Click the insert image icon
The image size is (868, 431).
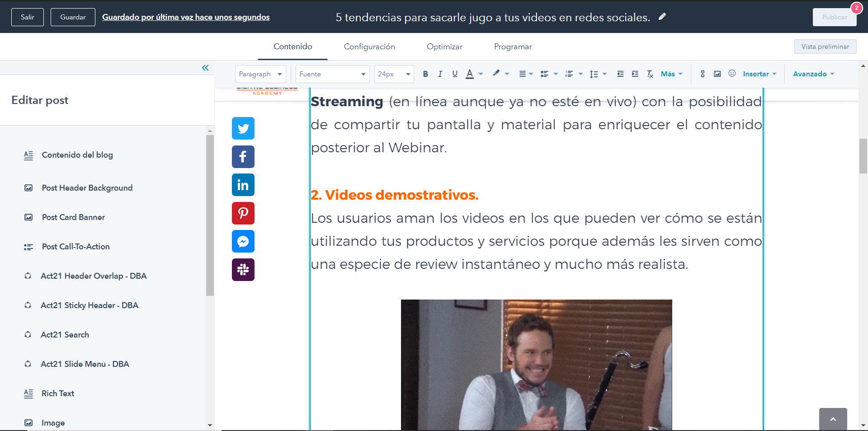coord(717,74)
